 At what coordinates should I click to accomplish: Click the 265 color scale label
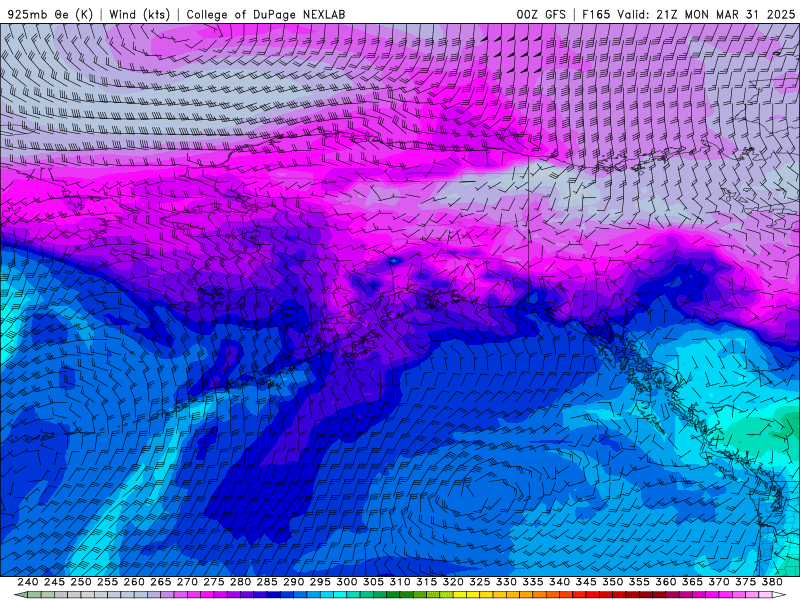pos(160,582)
